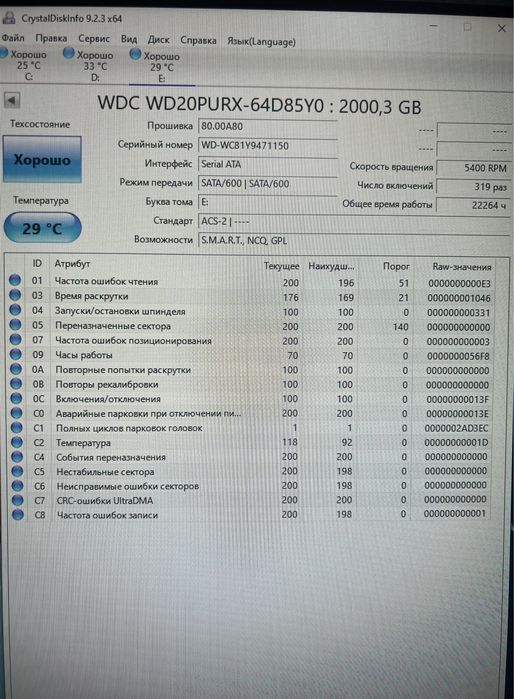Click the Наихудш... column header
Screen dimensions: 514x699
point(331,266)
